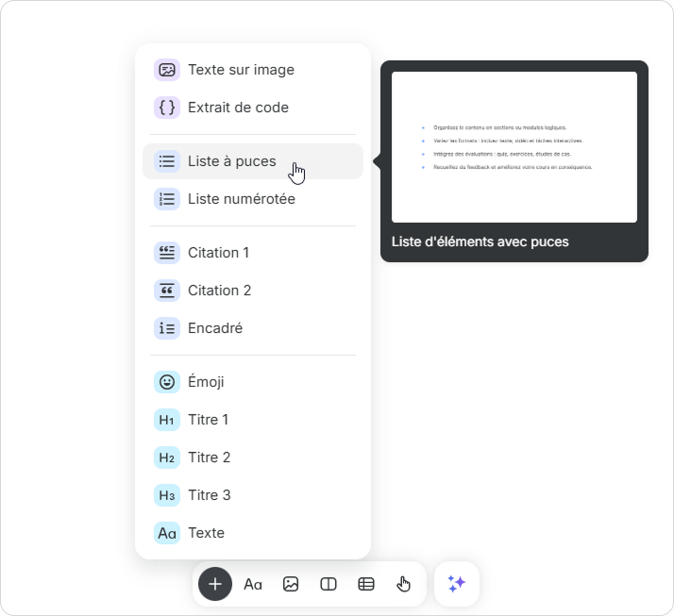Viewport: 674px width, 616px height.
Task: Click the plus add-block button
Action: coord(215,584)
